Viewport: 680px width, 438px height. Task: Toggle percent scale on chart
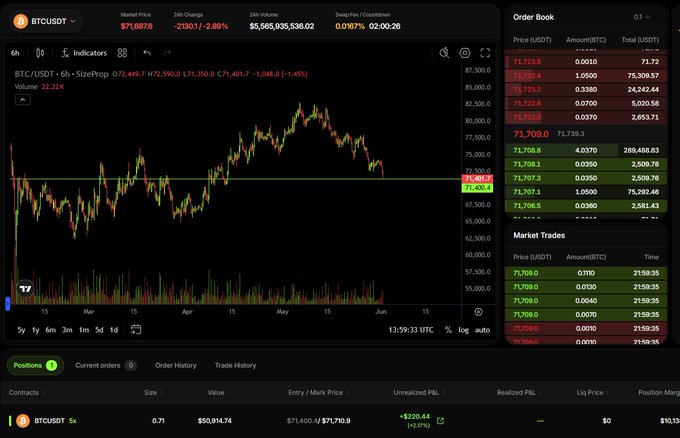click(x=448, y=330)
